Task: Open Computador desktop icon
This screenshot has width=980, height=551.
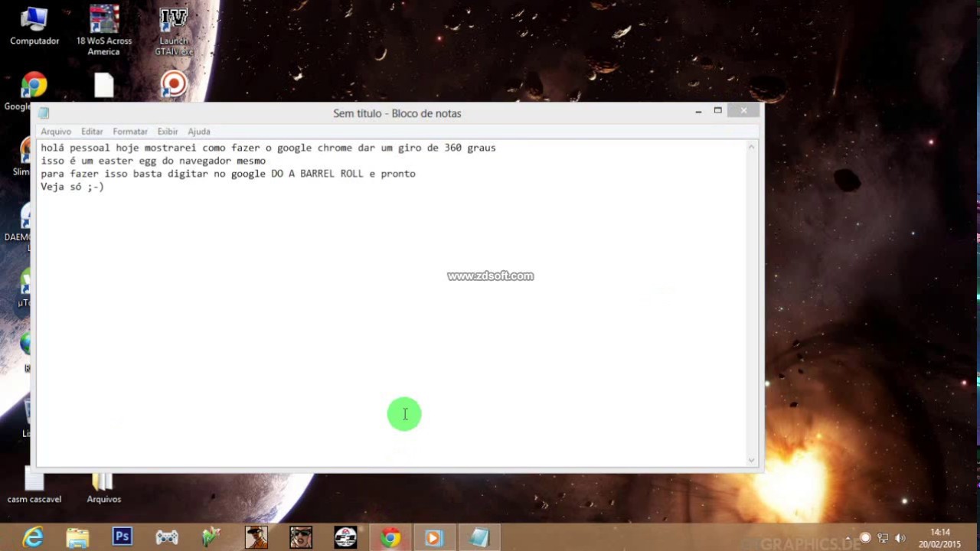Action: pyautogui.click(x=34, y=25)
